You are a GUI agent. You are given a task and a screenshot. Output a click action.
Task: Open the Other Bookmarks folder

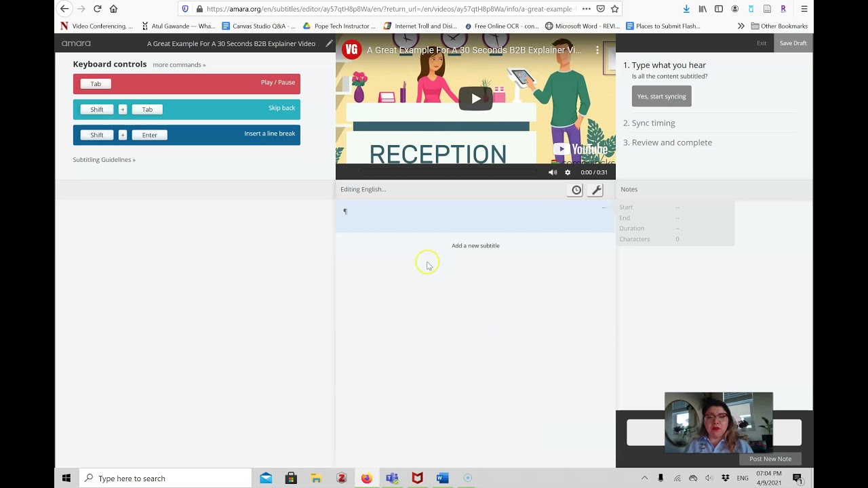coord(779,26)
